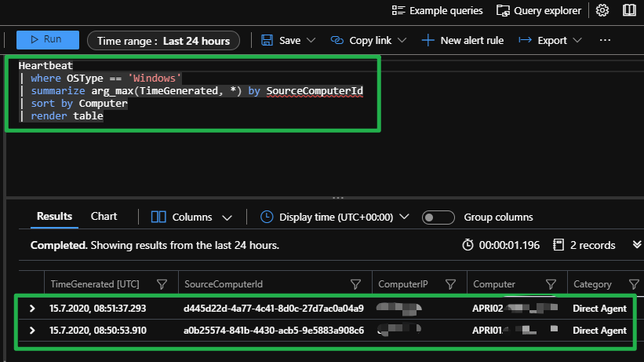Switch to the Chart tab

pos(104,217)
